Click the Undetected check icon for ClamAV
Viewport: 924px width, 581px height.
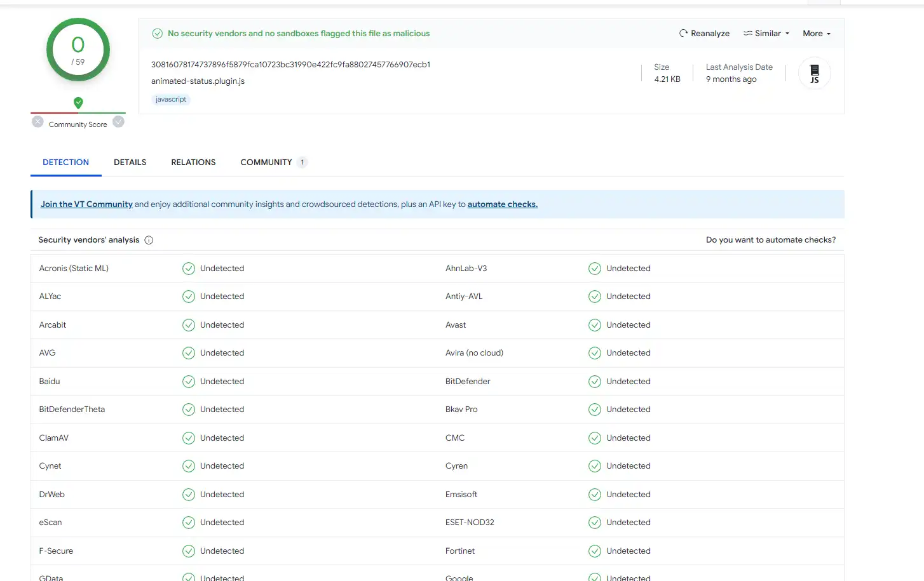[x=189, y=438]
